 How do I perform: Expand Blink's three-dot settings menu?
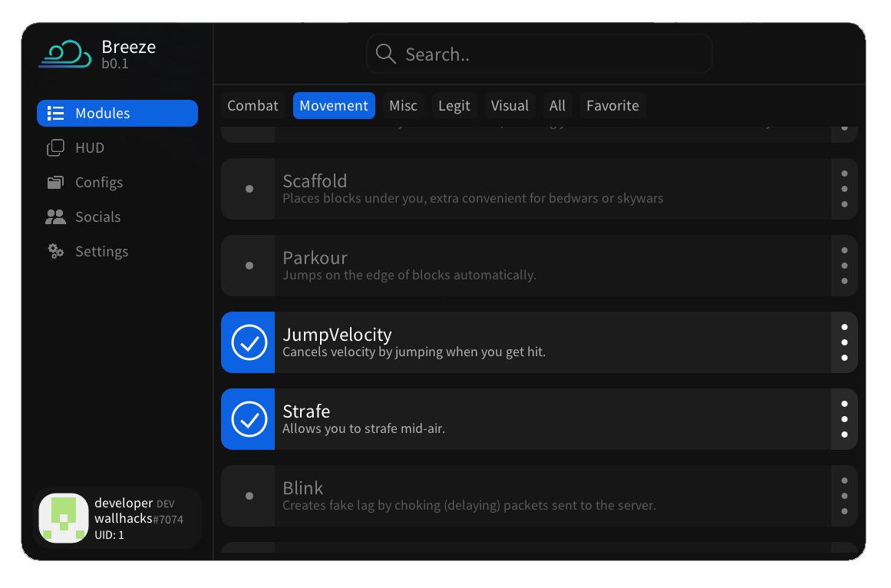pos(844,496)
